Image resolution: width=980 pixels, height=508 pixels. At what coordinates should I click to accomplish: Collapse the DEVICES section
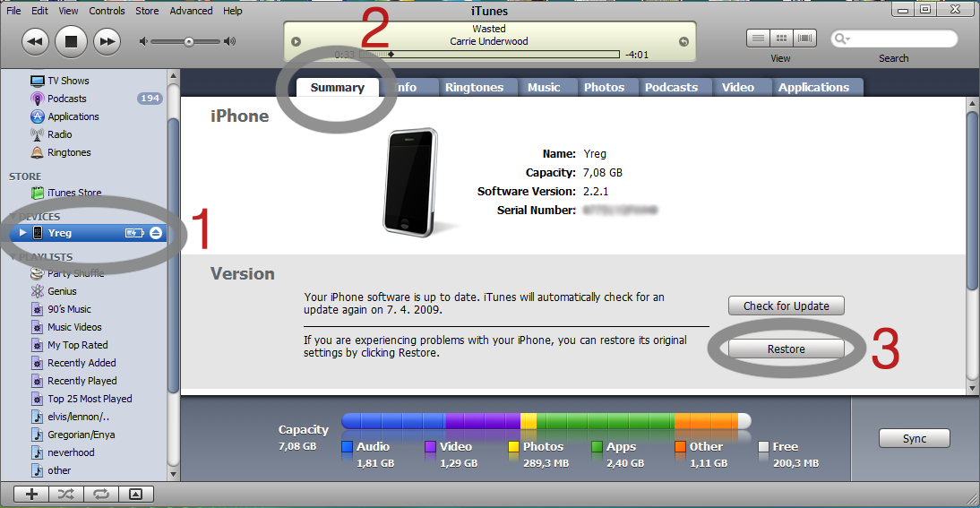pyautogui.click(x=13, y=217)
